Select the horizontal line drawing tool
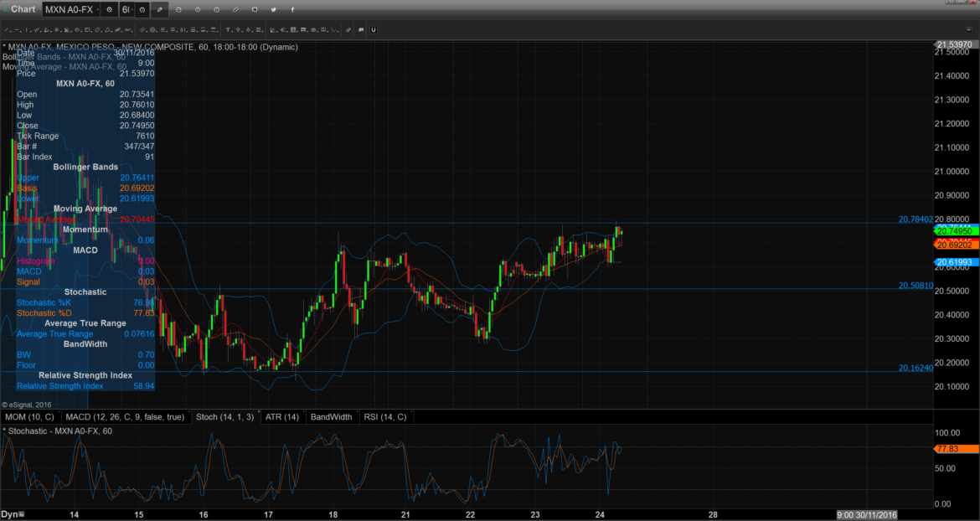980x521 pixels. point(16,29)
